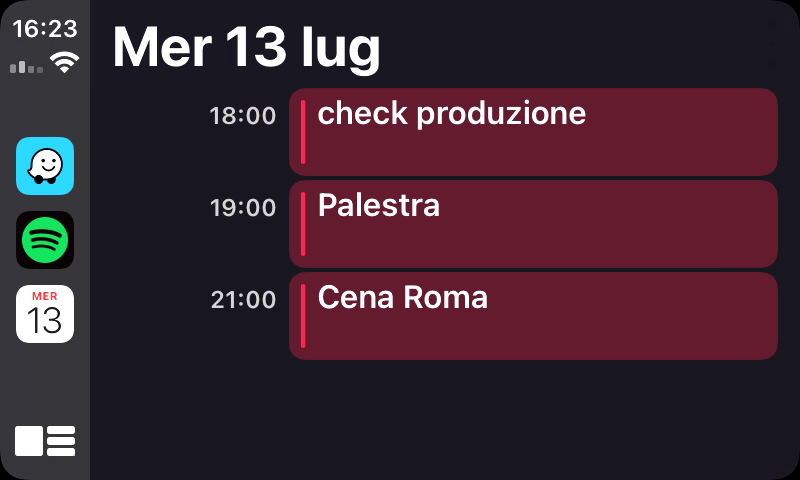The image size is (800, 480).
Task: Click the 19:00 time label
Action: click(x=242, y=208)
